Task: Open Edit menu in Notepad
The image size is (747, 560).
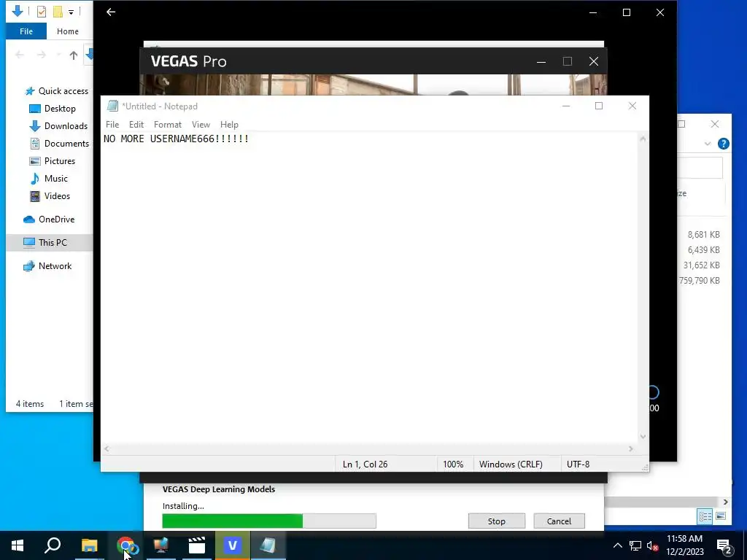Action: (x=136, y=124)
